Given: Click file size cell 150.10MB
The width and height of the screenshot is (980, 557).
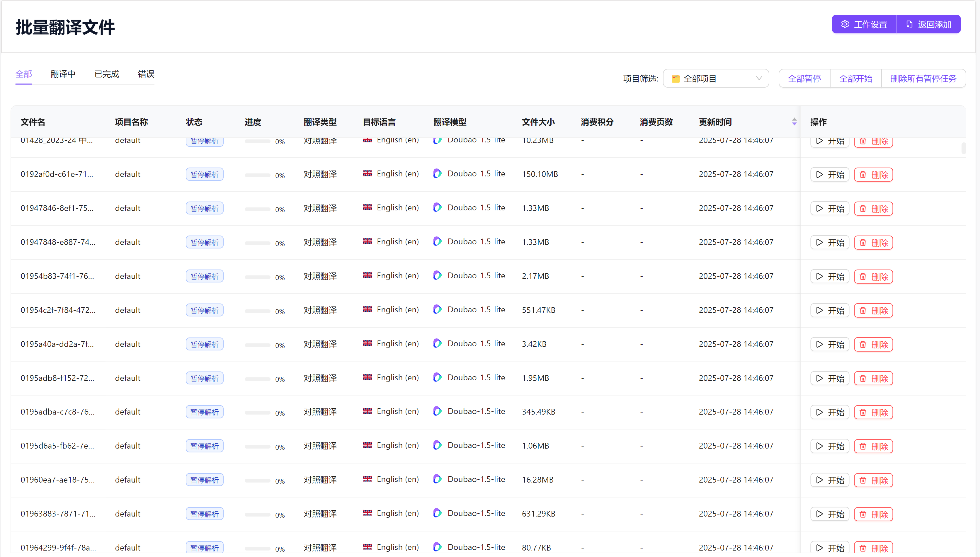Looking at the screenshot, I should pyautogui.click(x=540, y=174).
